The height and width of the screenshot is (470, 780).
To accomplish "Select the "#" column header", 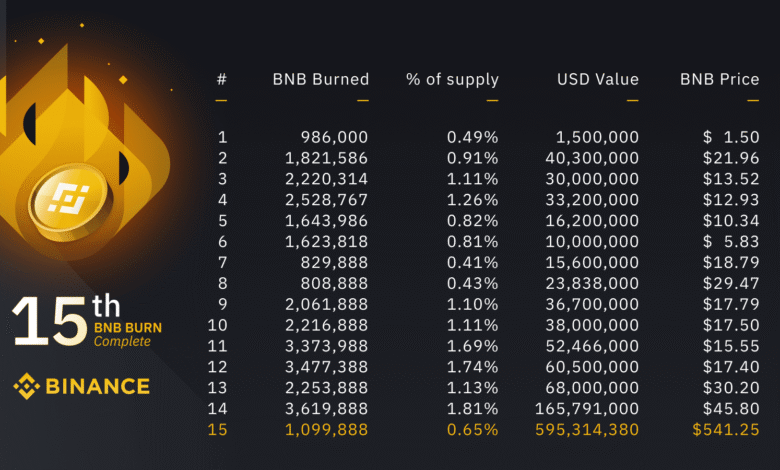I will tap(222, 79).
